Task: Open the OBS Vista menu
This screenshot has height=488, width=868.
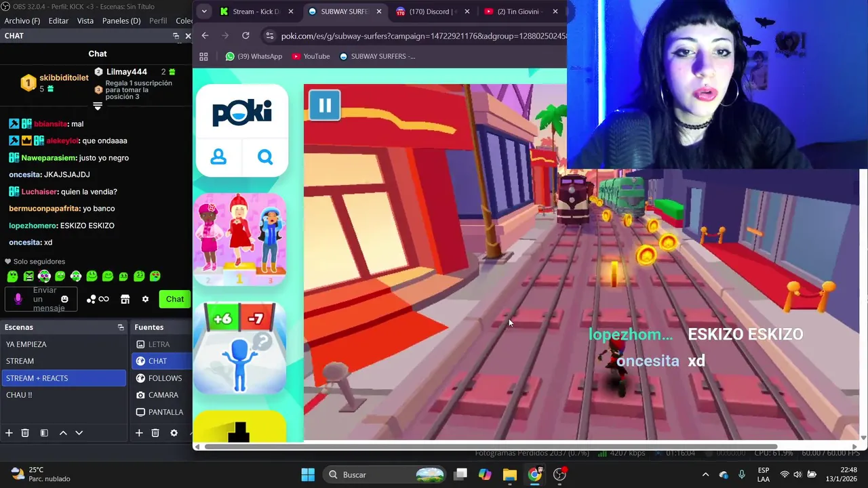Action: coord(85,21)
